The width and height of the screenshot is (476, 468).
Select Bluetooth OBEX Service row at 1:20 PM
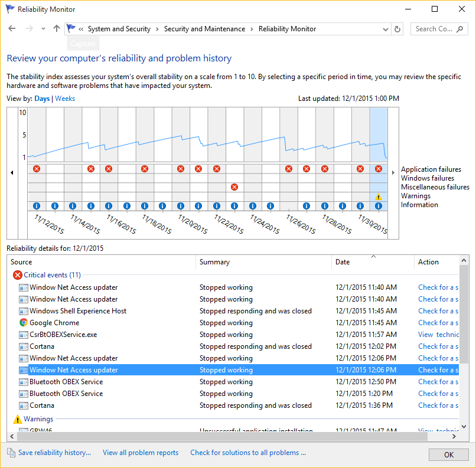pos(239,394)
